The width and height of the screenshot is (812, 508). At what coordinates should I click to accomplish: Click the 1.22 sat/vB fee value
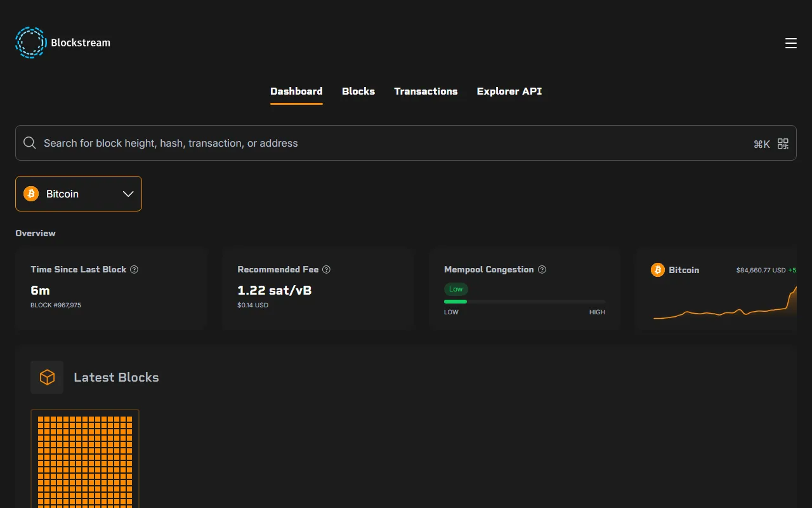[275, 290]
